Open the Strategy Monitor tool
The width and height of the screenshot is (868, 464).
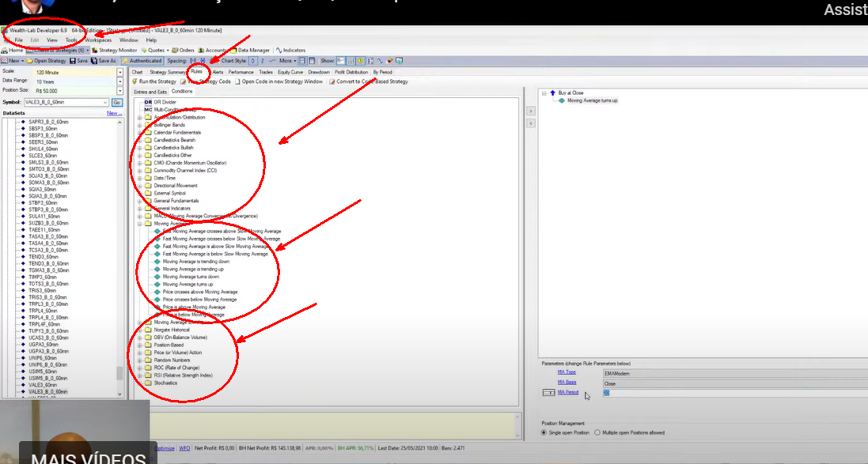point(114,51)
